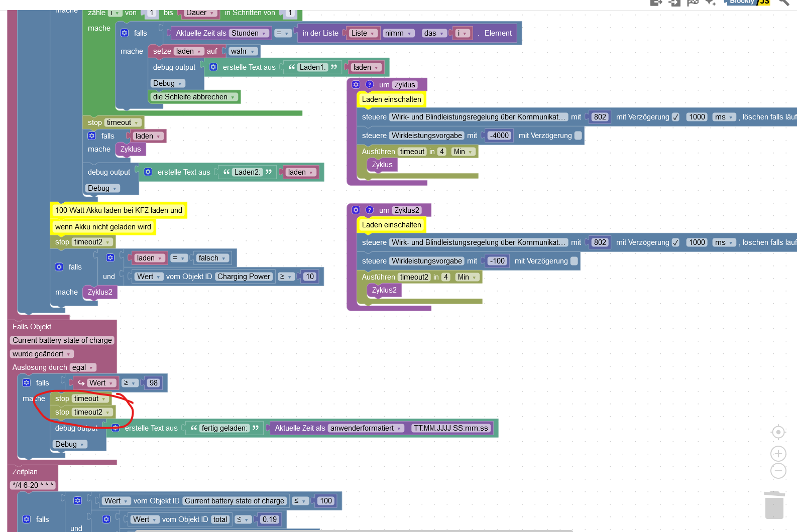
Task: Edit '1000' delay value in Zyklus block
Action: [x=697, y=117]
